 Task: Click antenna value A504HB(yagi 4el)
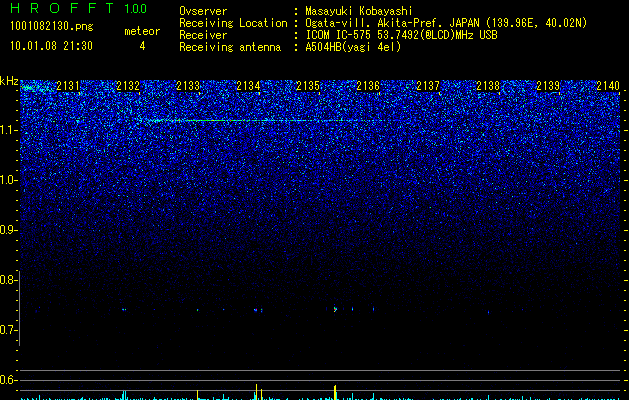(x=353, y=47)
